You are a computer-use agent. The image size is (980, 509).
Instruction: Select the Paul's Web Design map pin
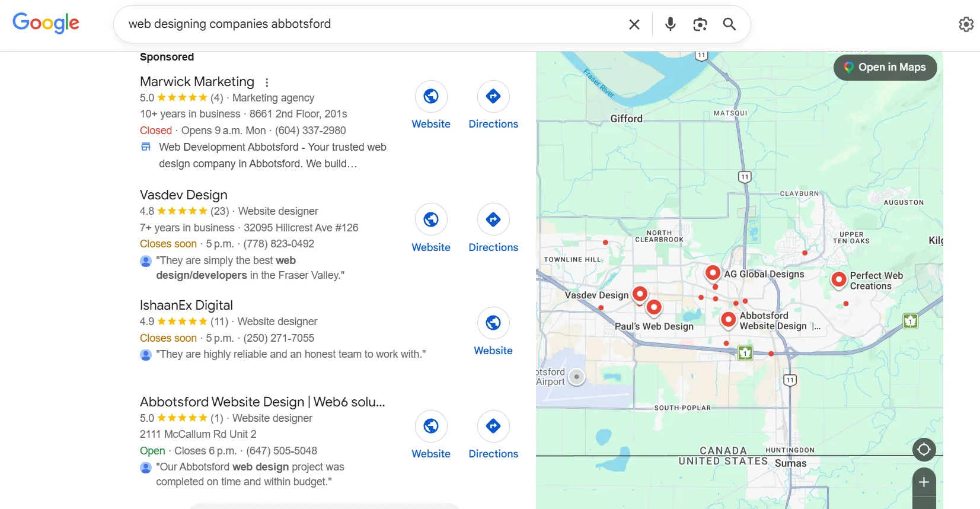pos(654,307)
